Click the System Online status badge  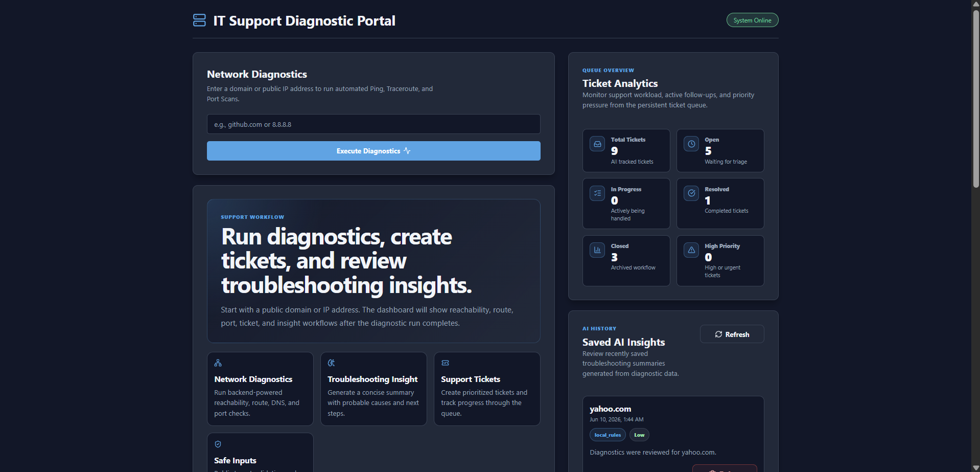[x=752, y=20]
